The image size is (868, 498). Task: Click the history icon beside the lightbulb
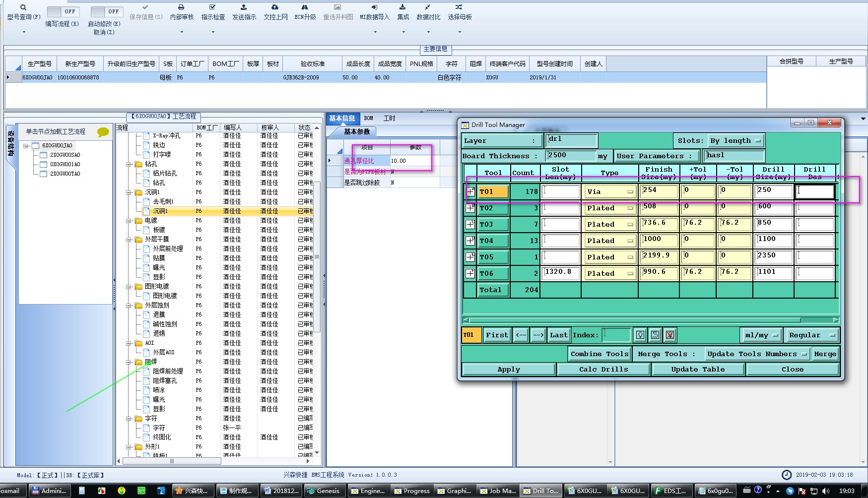click(655, 335)
